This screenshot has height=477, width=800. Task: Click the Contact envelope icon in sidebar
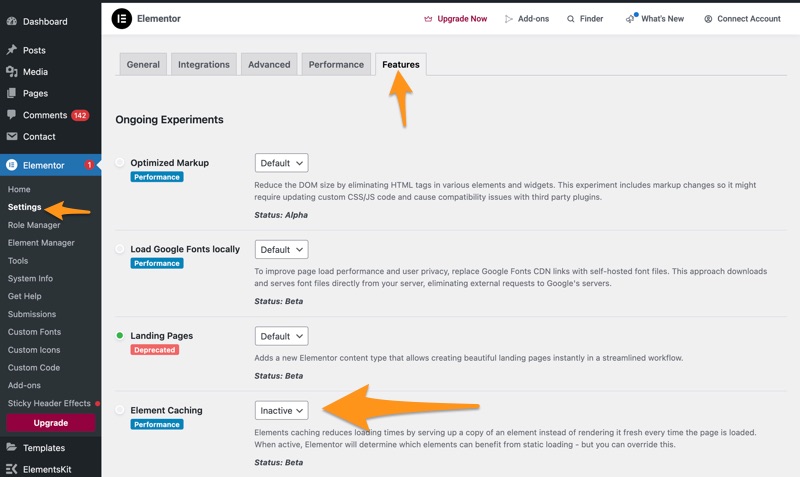click(12, 136)
